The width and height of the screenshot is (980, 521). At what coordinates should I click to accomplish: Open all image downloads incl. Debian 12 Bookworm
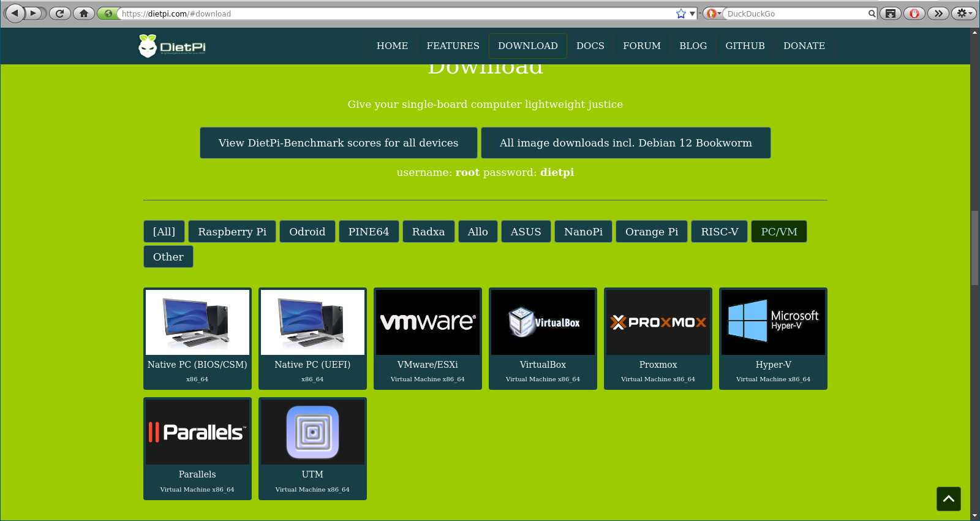coord(626,143)
